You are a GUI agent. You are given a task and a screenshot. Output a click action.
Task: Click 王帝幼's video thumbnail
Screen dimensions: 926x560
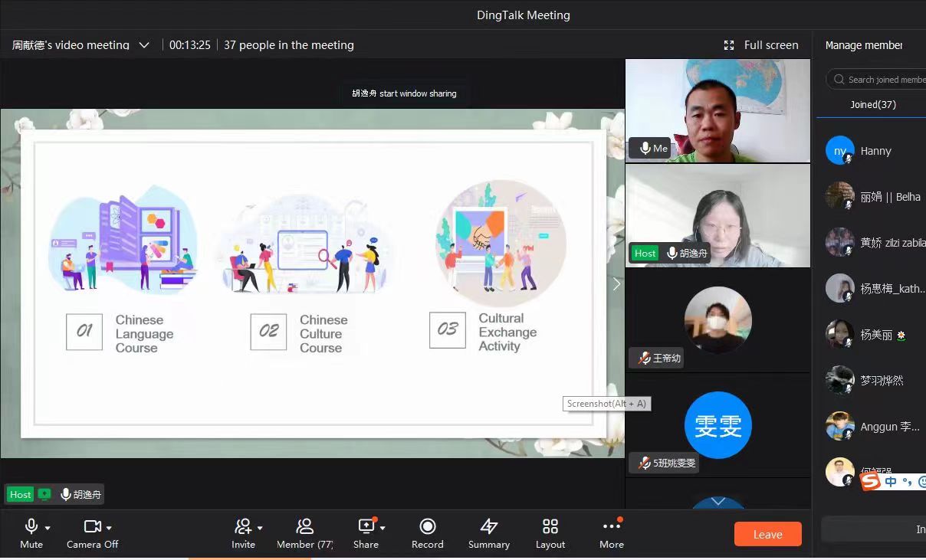click(x=717, y=320)
